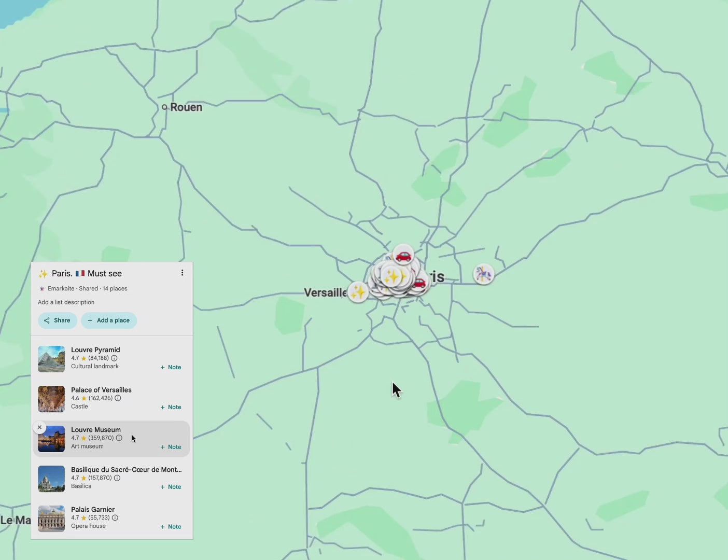
Task: Click the red car marker north of Paris
Action: coord(403,255)
